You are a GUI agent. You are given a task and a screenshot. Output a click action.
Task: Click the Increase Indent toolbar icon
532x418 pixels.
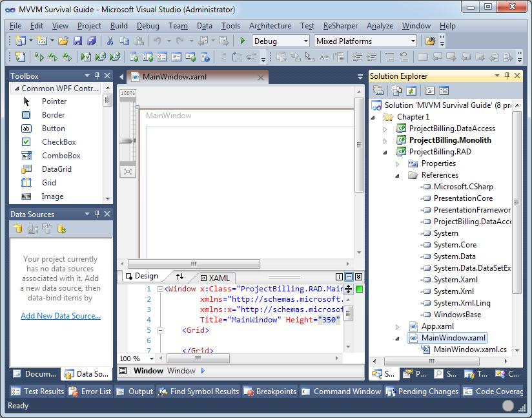pyautogui.click(x=371, y=57)
